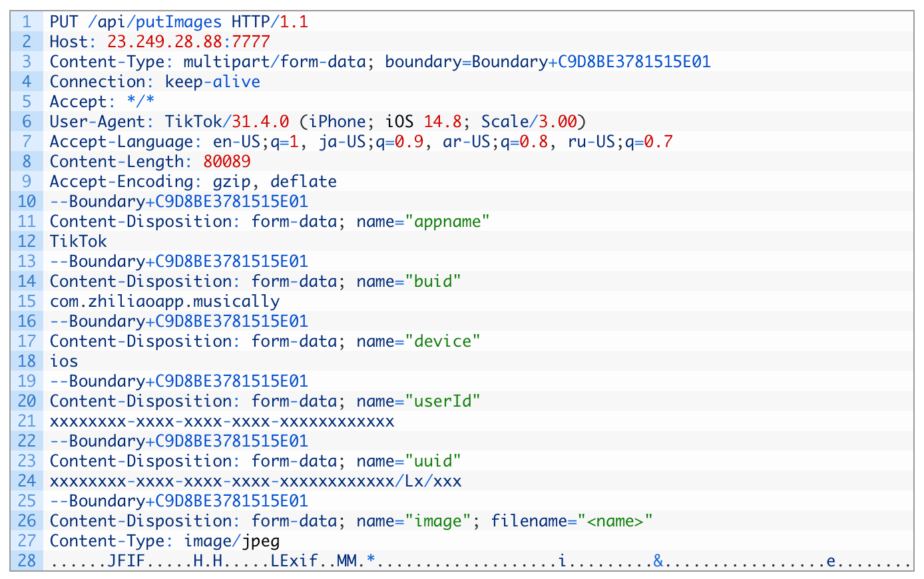Click the 'Connection: keep-alive' line
924x579 pixels.
(x=155, y=82)
